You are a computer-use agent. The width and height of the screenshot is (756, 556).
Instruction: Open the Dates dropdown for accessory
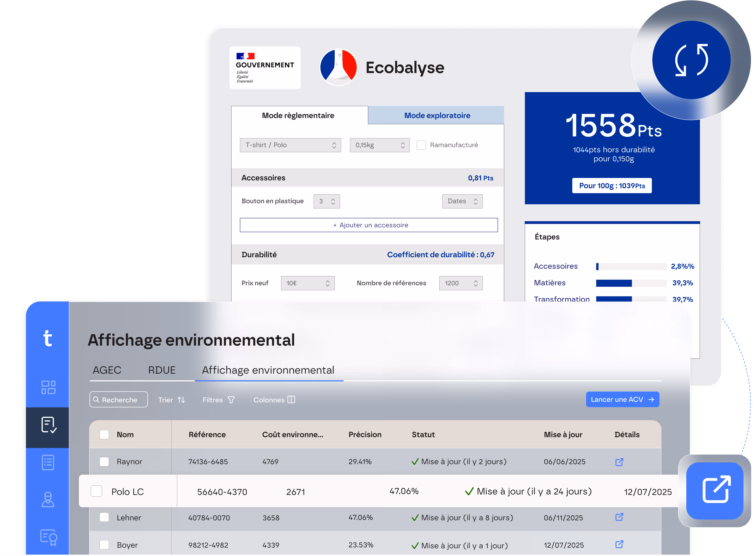click(462, 201)
